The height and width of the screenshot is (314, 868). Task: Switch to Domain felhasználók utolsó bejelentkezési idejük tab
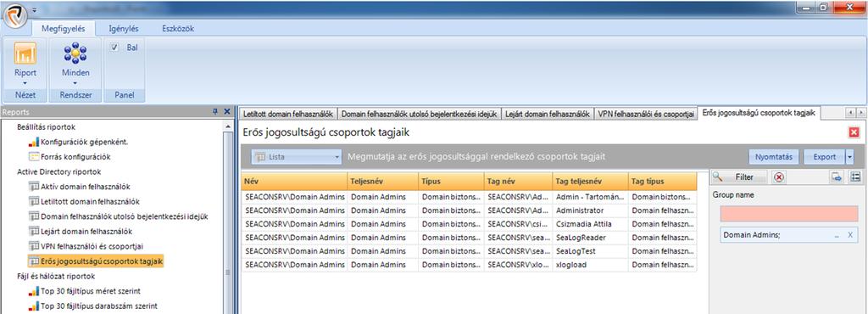tap(419, 114)
